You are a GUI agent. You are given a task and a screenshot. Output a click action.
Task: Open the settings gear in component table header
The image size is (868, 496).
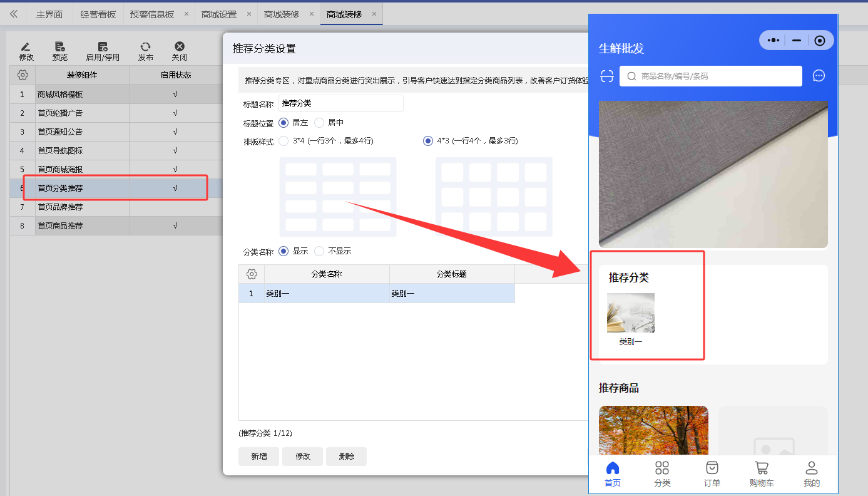(x=23, y=75)
